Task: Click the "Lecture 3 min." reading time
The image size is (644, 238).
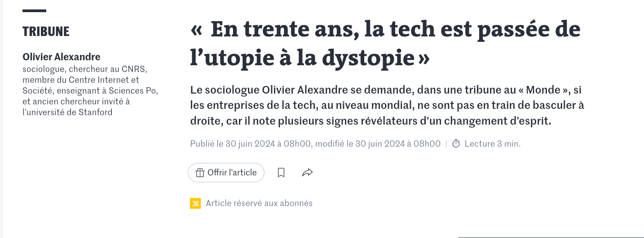Action: pyautogui.click(x=493, y=144)
